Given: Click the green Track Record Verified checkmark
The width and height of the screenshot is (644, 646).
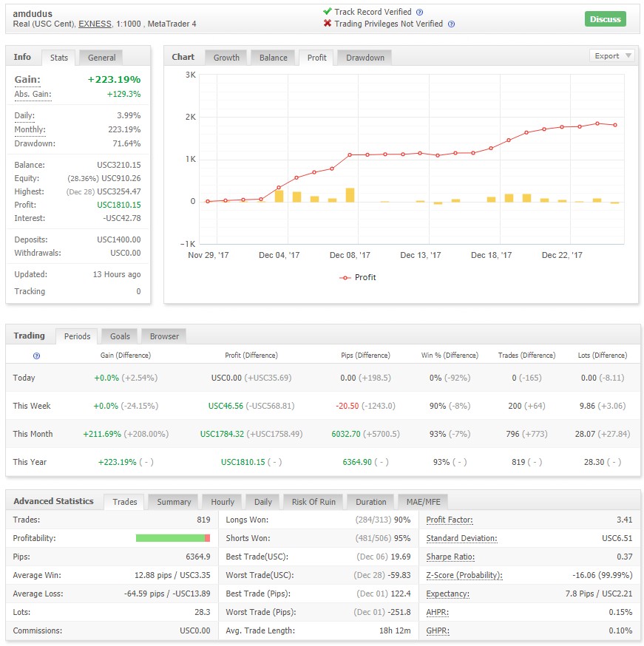Looking at the screenshot, I should (328, 12).
